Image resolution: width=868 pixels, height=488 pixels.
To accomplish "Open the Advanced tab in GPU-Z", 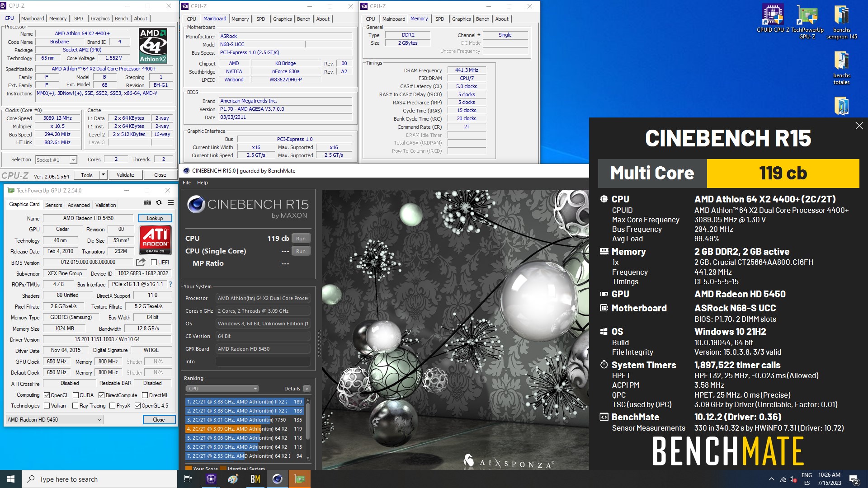I will pos(79,205).
